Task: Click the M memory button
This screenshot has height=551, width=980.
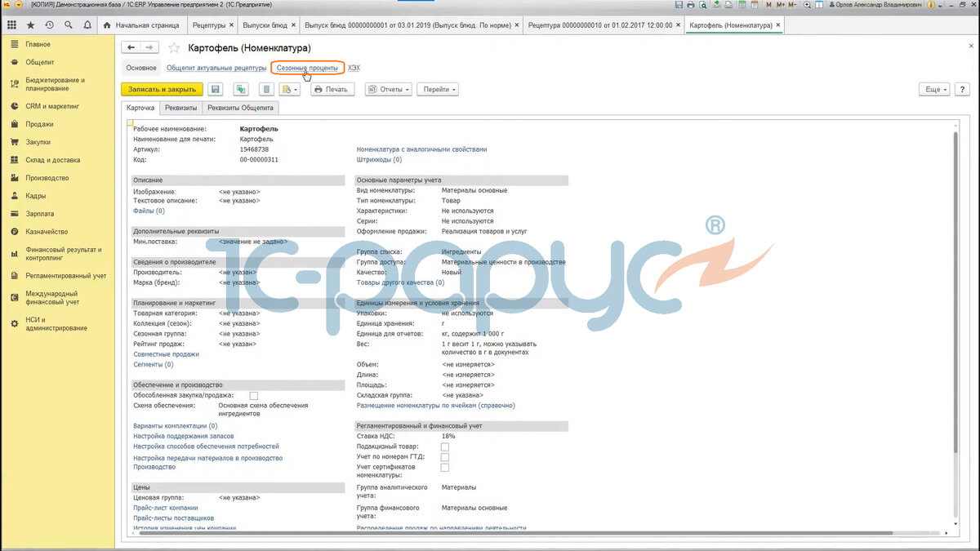Action: click(x=768, y=5)
